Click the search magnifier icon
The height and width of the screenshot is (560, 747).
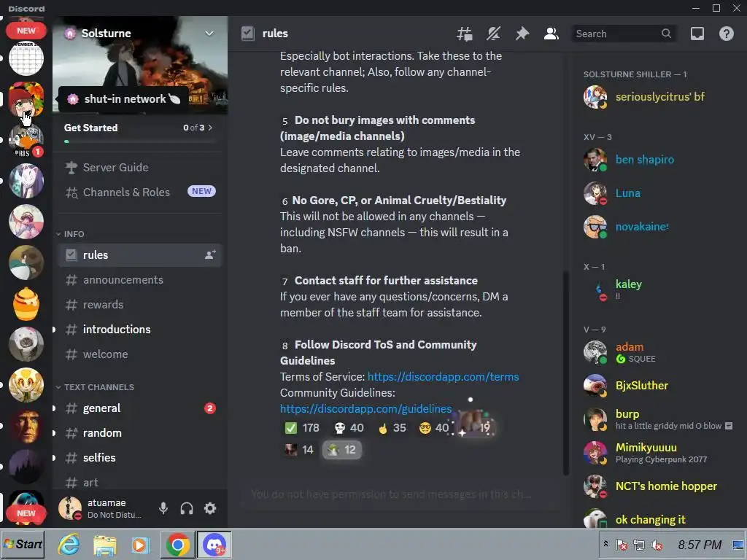[x=667, y=34]
